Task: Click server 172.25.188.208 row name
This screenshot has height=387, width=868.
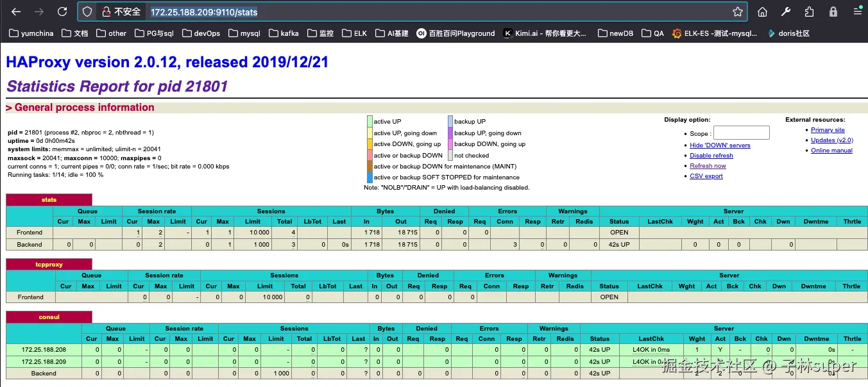Action: (x=44, y=350)
